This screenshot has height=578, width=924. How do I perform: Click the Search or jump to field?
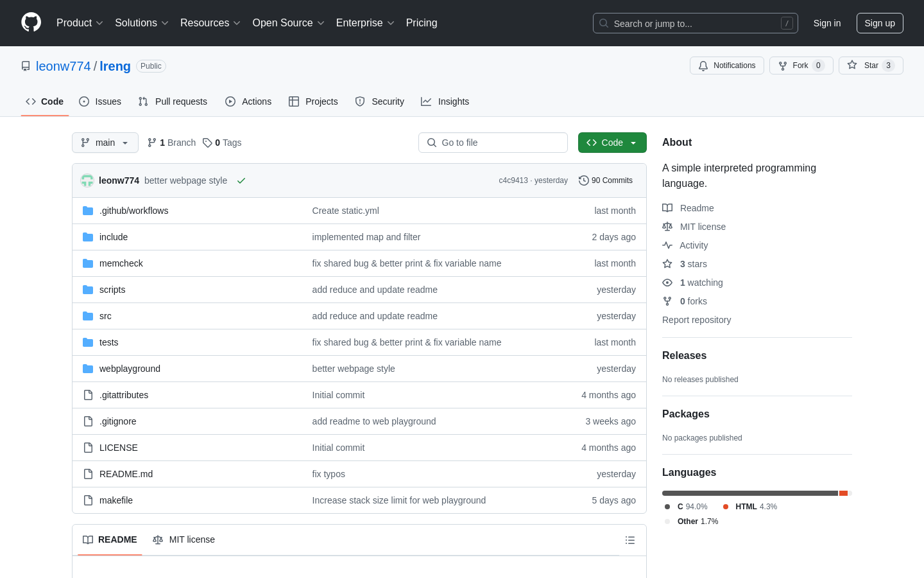[x=696, y=23]
